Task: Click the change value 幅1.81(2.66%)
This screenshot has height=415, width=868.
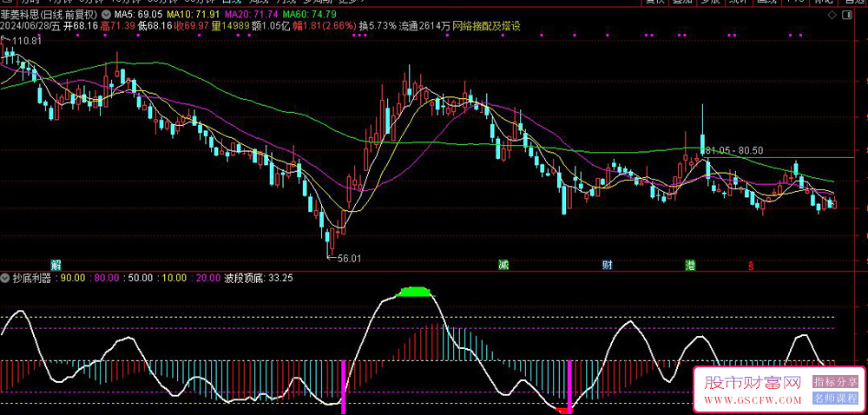Action: [325, 25]
